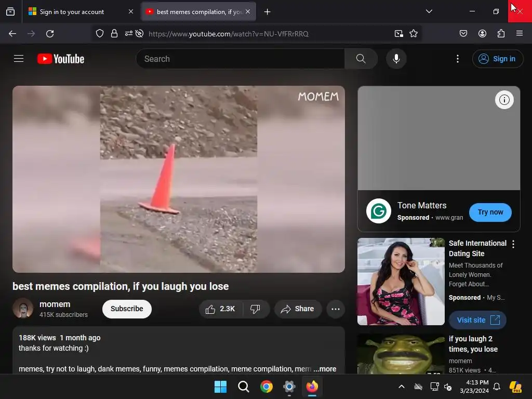Go to YouTube home via logo
The height and width of the screenshot is (399, 532).
[61, 59]
